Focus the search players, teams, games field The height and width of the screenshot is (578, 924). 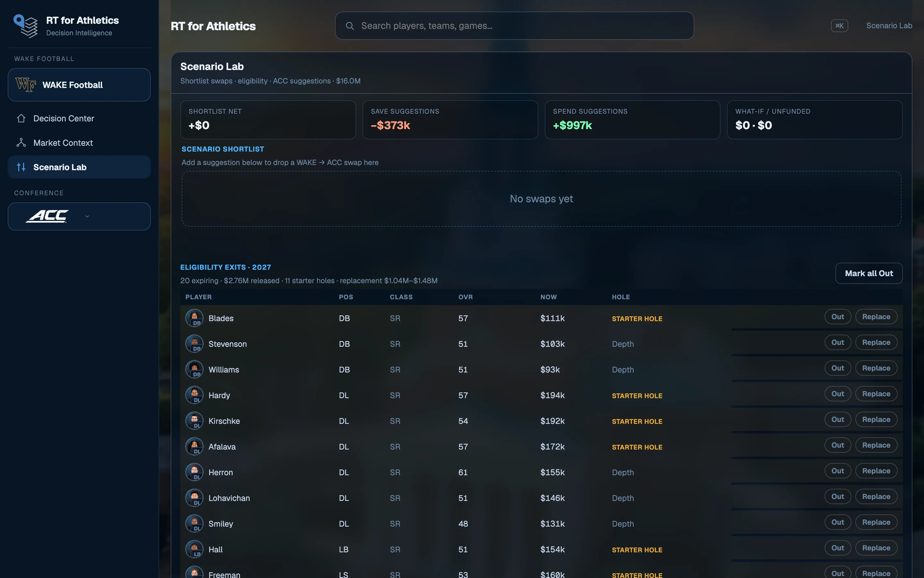tap(514, 26)
